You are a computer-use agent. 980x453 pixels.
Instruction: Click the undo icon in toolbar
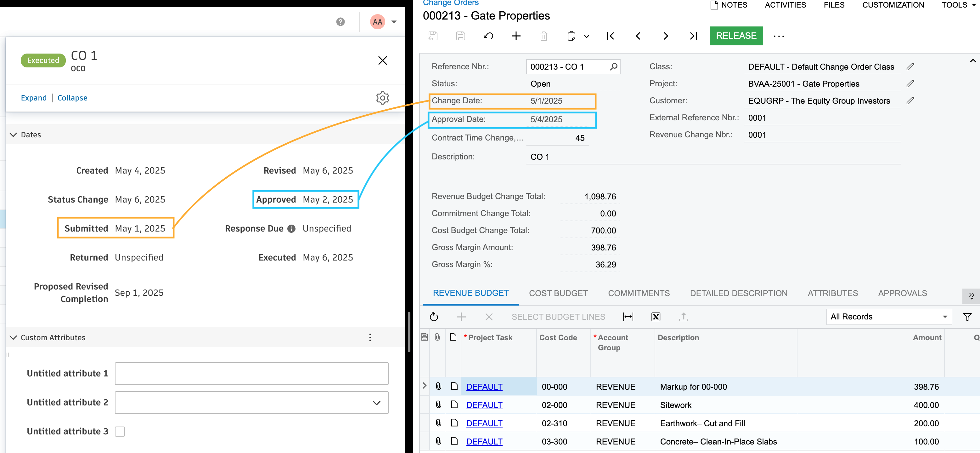(488, 36)
